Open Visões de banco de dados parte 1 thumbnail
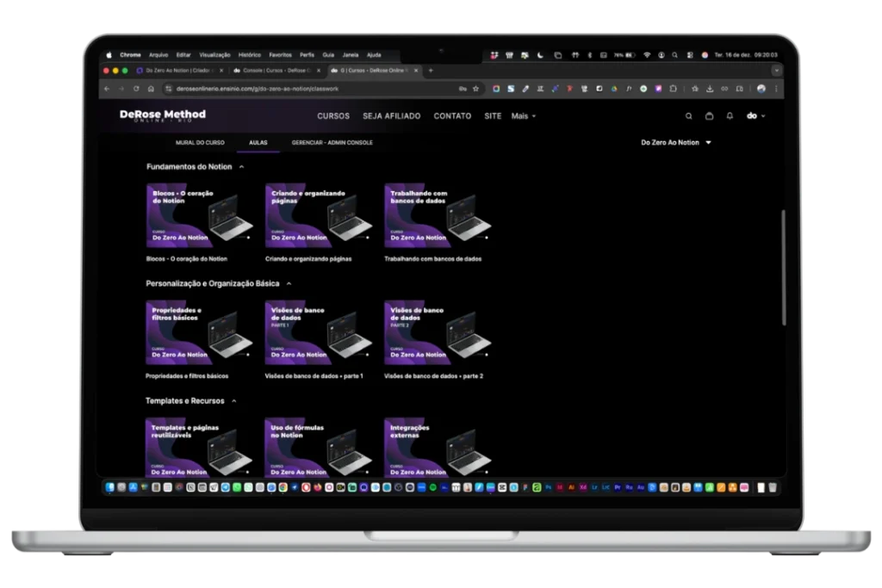The height and width of the screenshot is (588, 882). pos(319,332)
